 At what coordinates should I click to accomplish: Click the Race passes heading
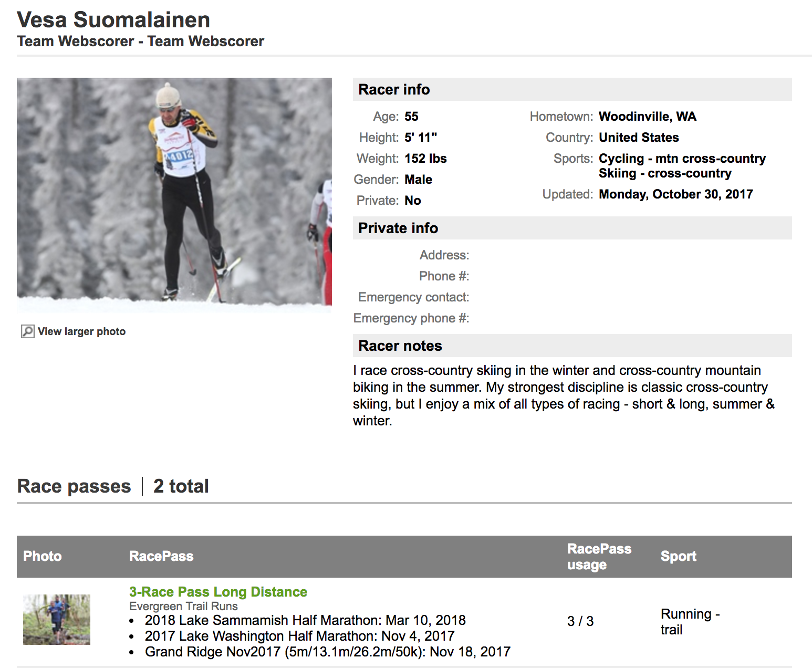pos(74,486)
